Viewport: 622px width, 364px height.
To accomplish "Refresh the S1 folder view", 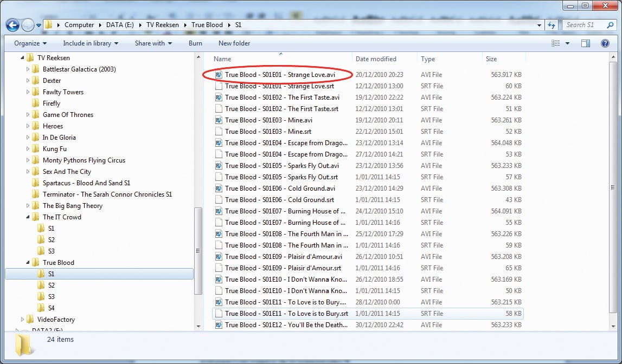I will (552, 25).
